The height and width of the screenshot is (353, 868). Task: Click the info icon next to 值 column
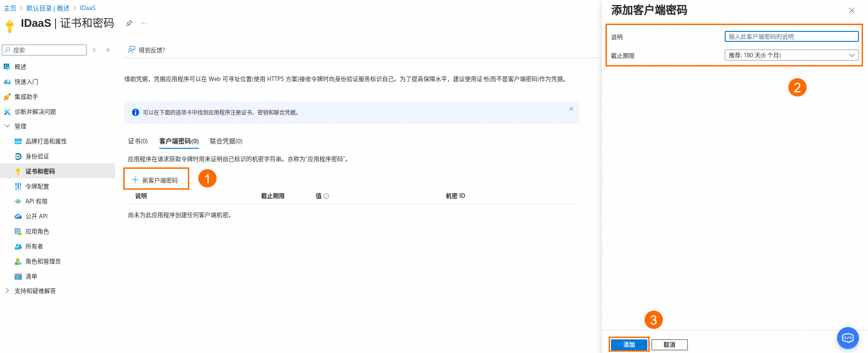pos(326,196)
